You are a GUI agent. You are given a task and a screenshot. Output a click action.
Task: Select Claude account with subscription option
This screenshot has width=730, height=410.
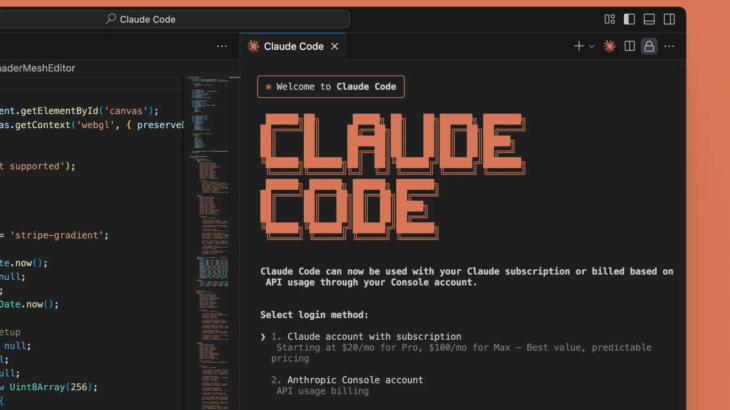tap(374, 336)
